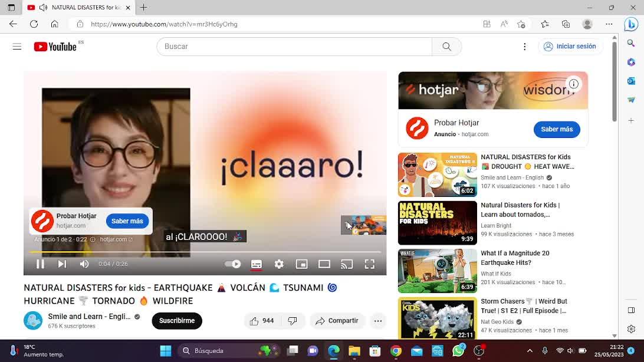Open browser Collections icon
The image size is (644, 362).
click(566, 24)
